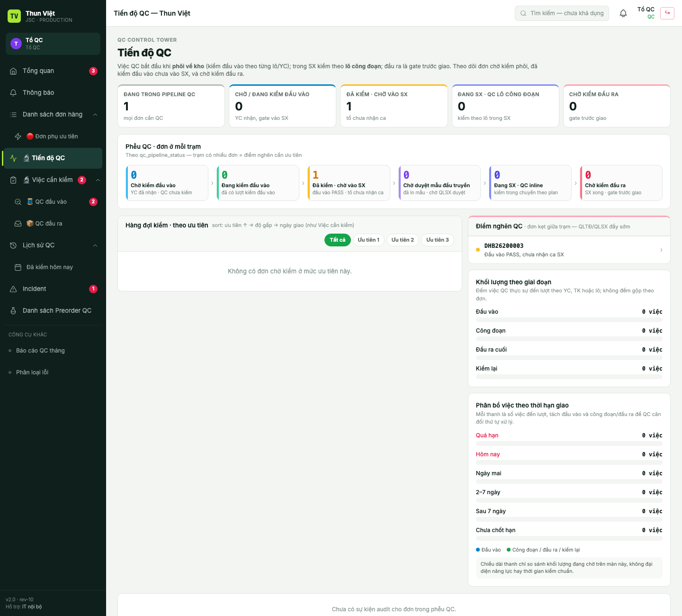Click the Danh sách đơn hàng list icon
Viewport: 682px width, 616px height.
tap(13, 115)
